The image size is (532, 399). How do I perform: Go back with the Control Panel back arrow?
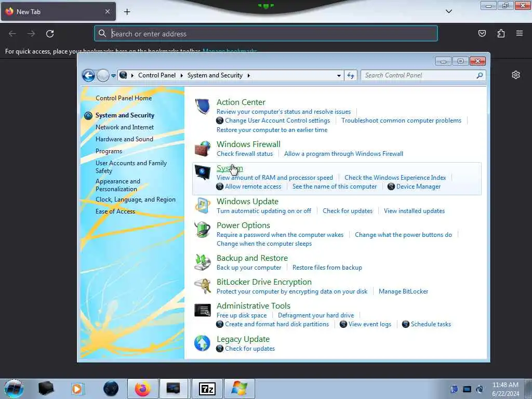point(88,75)
